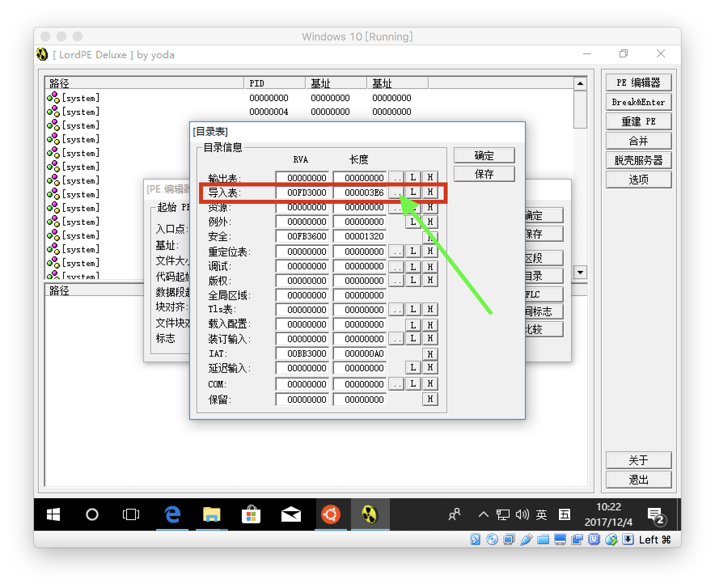Click L button in 延迟输入 row
The height and width of the screenshot is (588, 715).
[413, 368]
